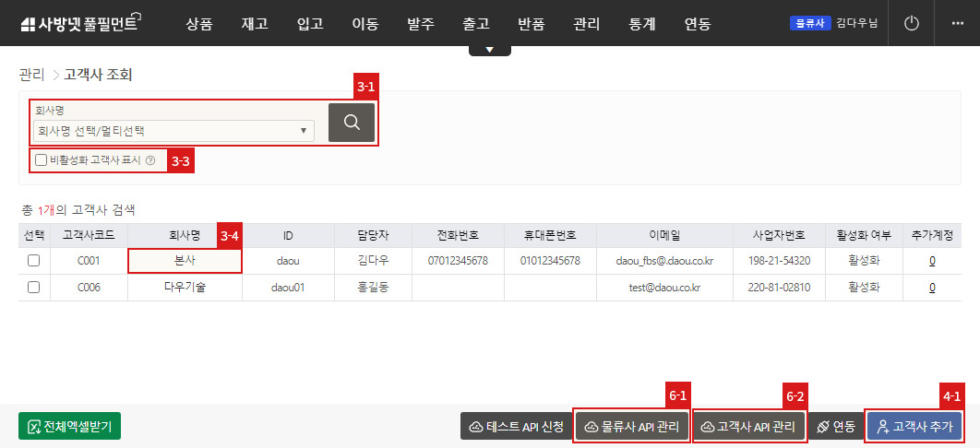Click the 담당자 cell 홍길동
This screenshot has width=980, height=448.
373,287
